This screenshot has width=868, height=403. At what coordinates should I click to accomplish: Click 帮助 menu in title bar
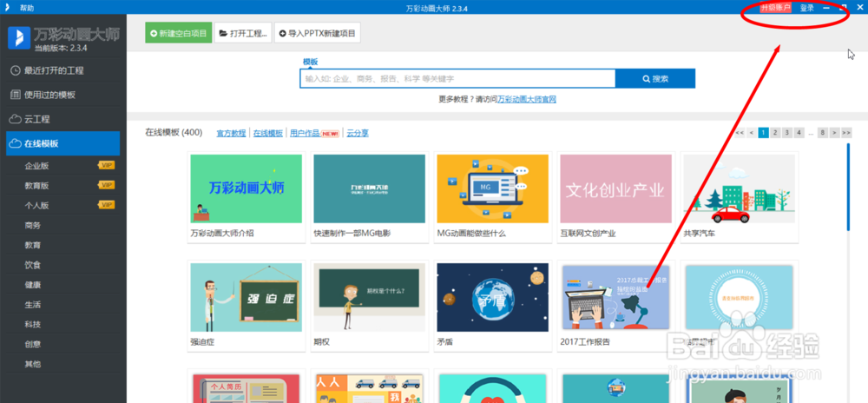(26, 9)
